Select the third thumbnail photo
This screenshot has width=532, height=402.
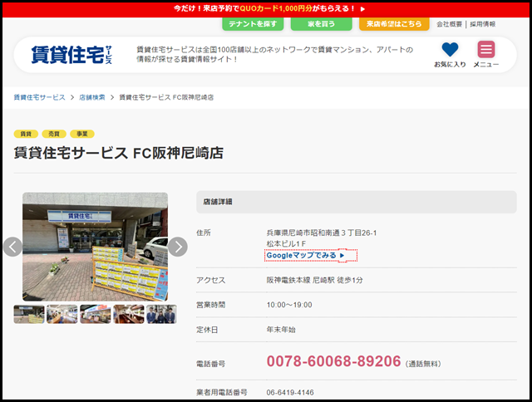[x=96, y=314]
